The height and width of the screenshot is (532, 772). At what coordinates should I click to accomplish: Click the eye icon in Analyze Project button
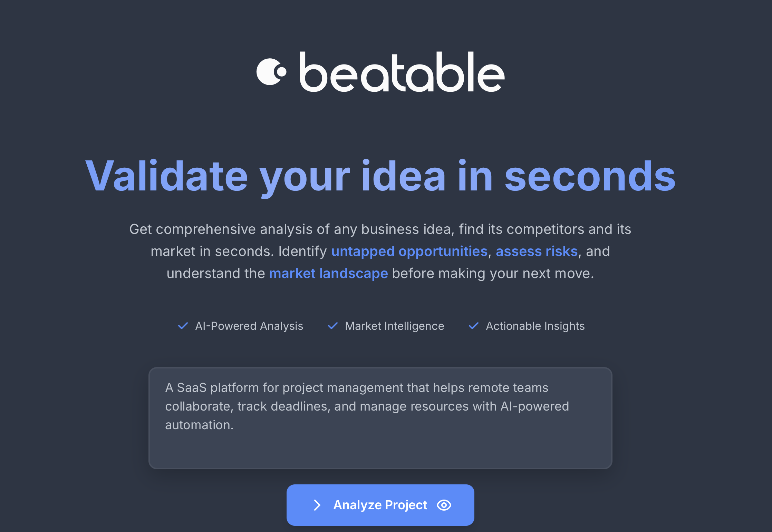pos(444,505)
